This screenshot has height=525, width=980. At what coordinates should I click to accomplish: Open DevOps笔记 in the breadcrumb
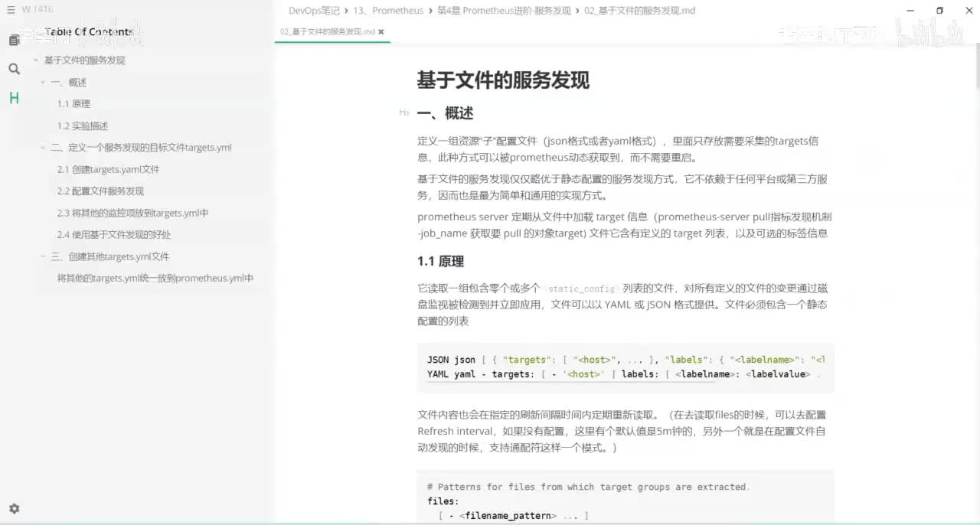click(x=314, y=11)
